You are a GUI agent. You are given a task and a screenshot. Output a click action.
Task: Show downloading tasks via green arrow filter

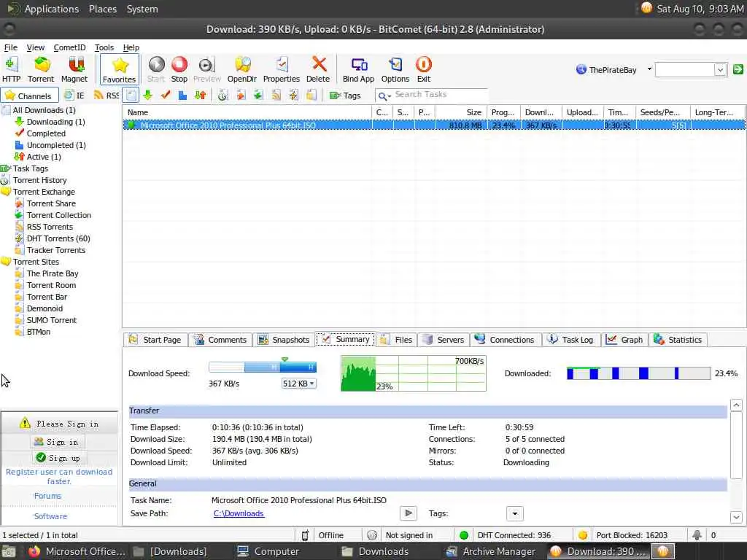click(147, 96)
